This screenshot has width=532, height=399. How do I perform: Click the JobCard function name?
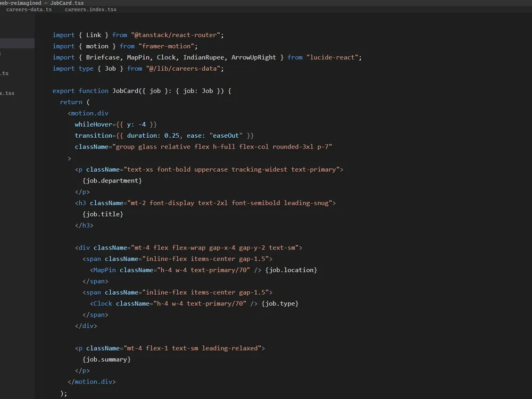[125, 91]
